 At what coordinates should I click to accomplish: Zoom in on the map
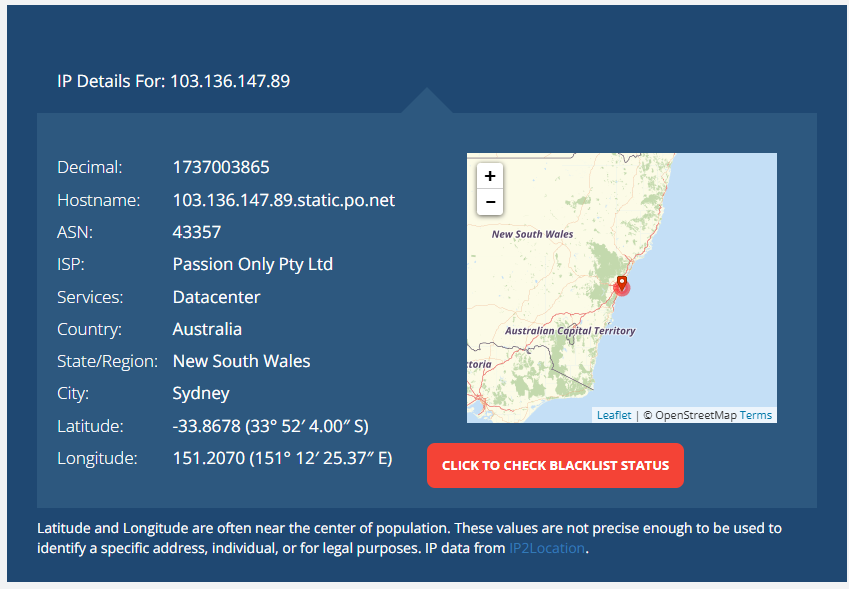pos(490,176)
